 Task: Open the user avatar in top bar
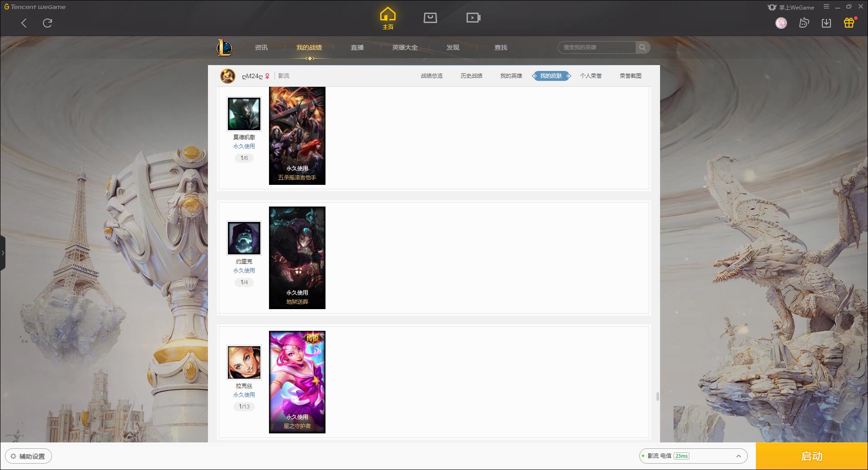pyautogui.click(x=781, y=23)
